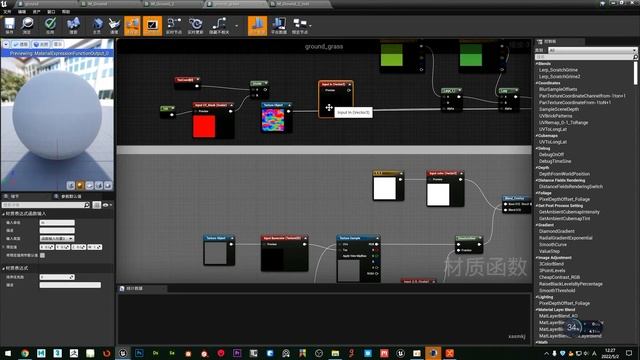Click the details property matrix grid icon
This screenshot has height=360, width=640.
[x=97, y=205]
